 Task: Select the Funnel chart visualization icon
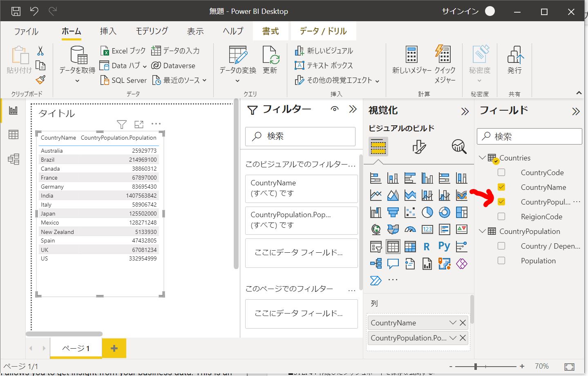pyautogui.click(x=393, y=212)
